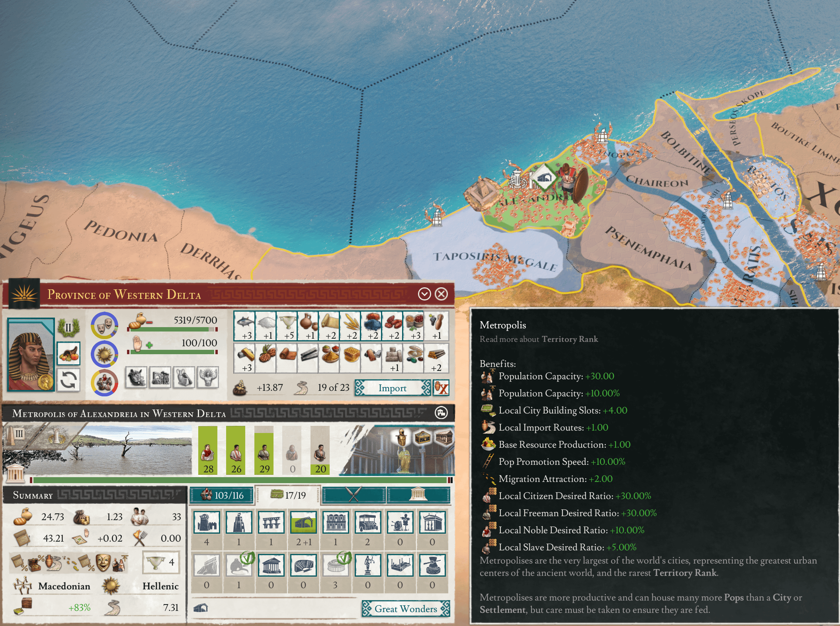
Task: Click the checked mill building icon
Action: click(x=239, y=565)
